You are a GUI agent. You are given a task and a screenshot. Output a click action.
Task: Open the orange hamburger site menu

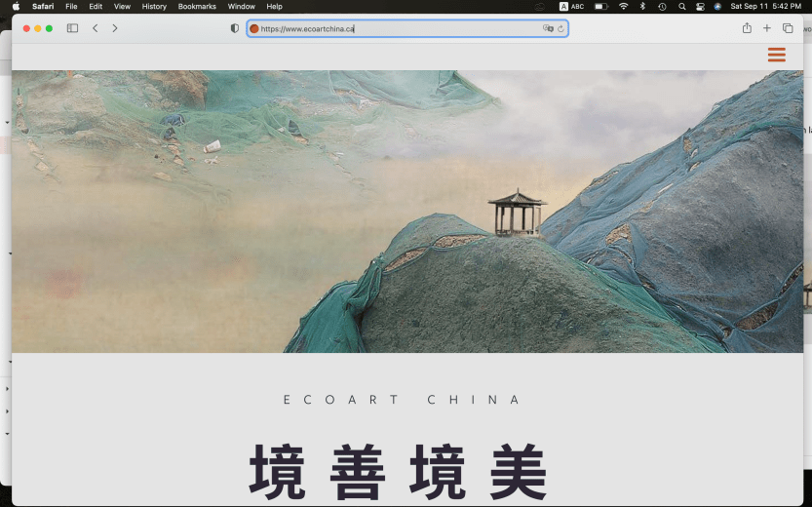coord(776,55)
